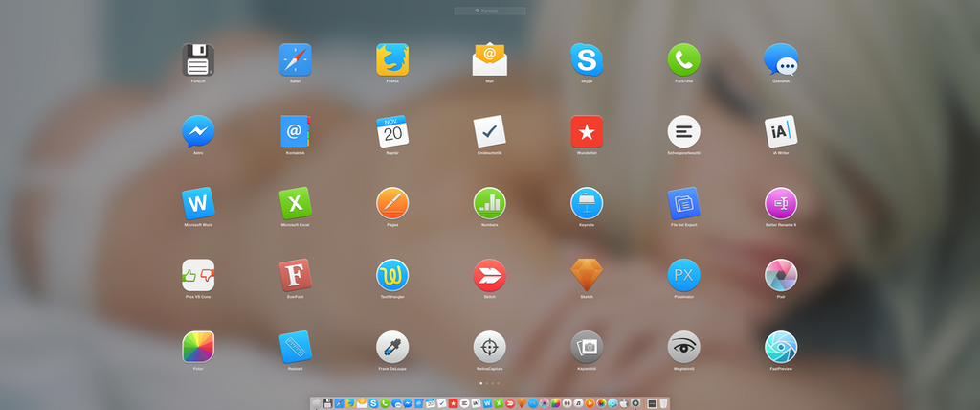Launch Skitch from the Launchpad grid
The image size is (980, 410).
[489, 276]
